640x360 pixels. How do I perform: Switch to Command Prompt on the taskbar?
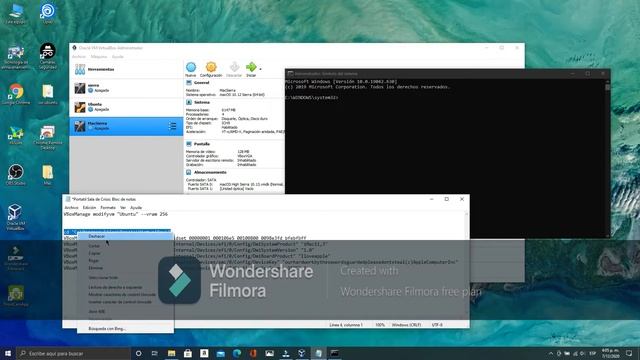click(335, 353)
